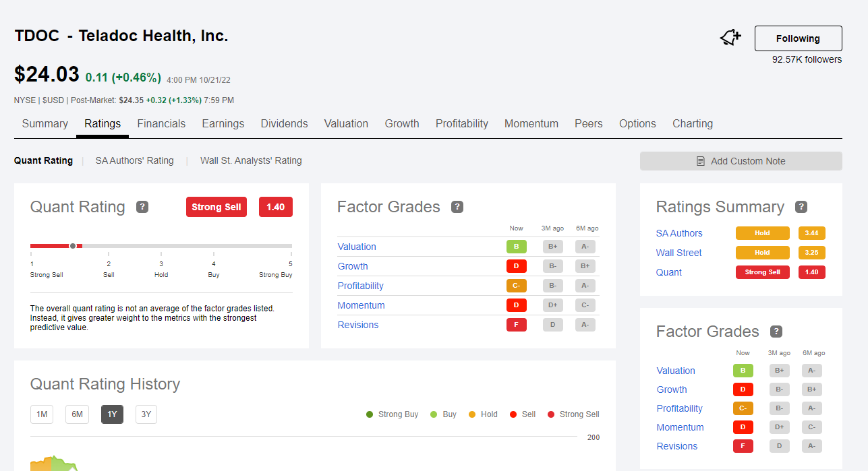
Task: Open Wall Street link in Ratings Summary
Action: 679,253
